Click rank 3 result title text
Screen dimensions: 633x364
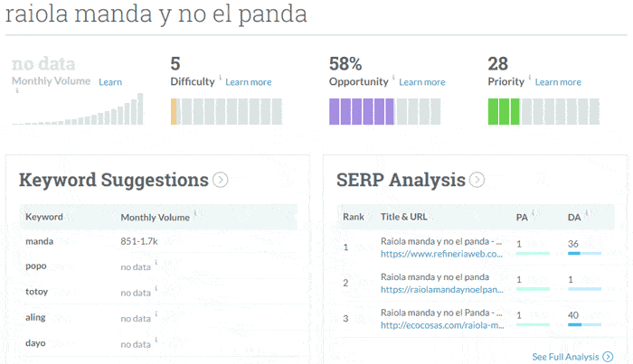click(x=441, y=313)
